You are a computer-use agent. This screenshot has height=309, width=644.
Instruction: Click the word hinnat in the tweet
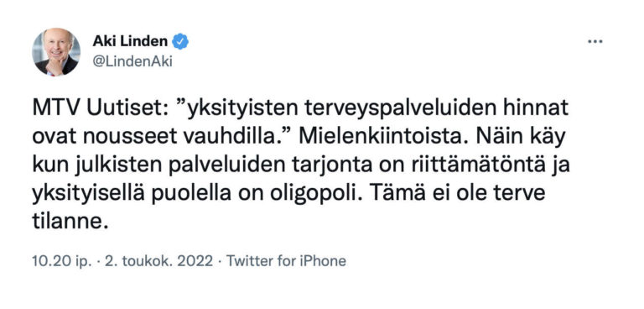(543, 108)
